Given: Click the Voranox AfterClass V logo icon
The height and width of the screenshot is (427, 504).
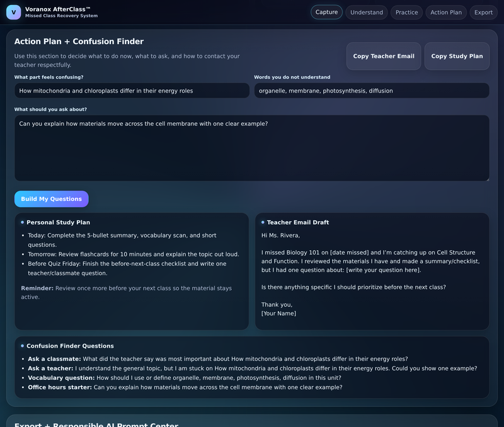Looking at the screenshot, I should click(x=13, y=12).
